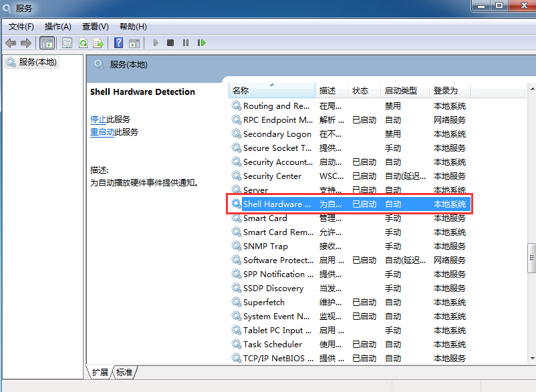The width and height of the screenshot is (536, 392).
Task: Toggle the show/hide console tree button
Action: pyautogui.click(x=47, y=43)
